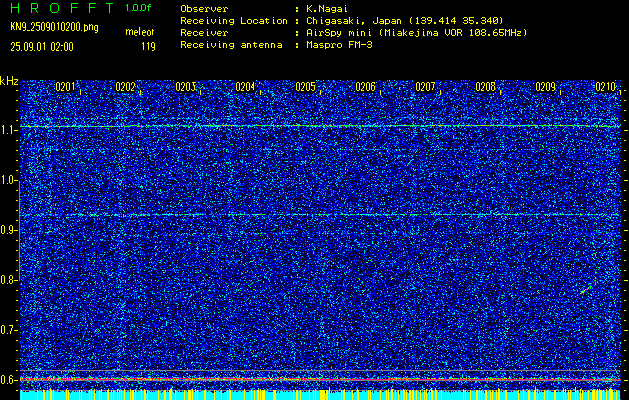
Task: Click the HROFFT title text
Action: pyautogui.click(x=62, y=8)
